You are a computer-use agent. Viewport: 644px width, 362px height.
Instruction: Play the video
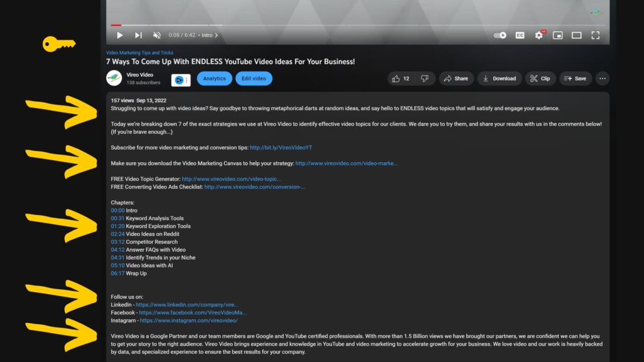point(119,35)
